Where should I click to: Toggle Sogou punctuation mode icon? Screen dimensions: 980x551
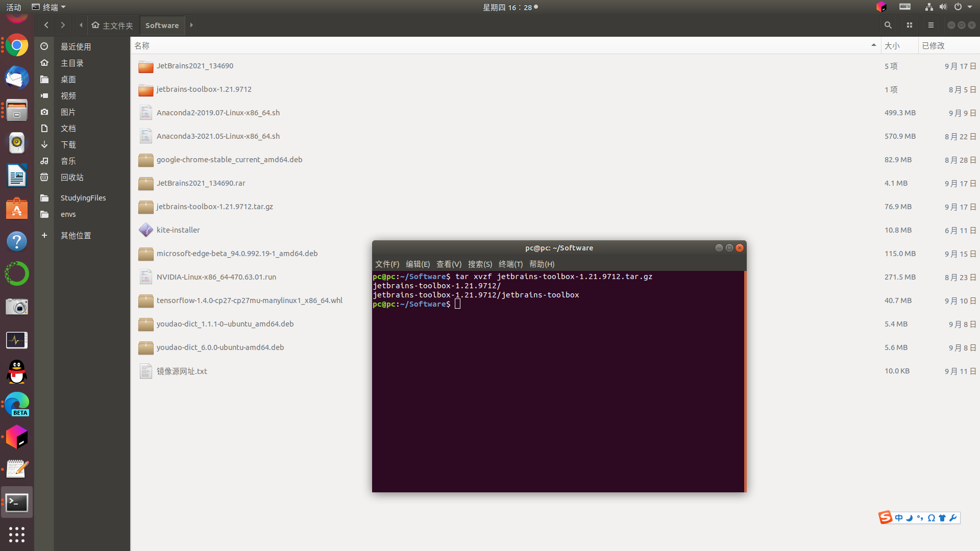pos(920,518)
